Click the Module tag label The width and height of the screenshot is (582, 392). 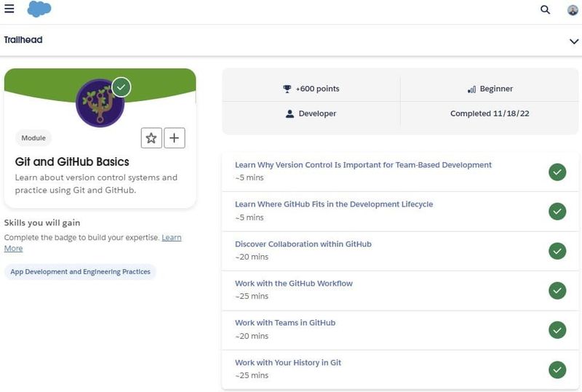33,138
